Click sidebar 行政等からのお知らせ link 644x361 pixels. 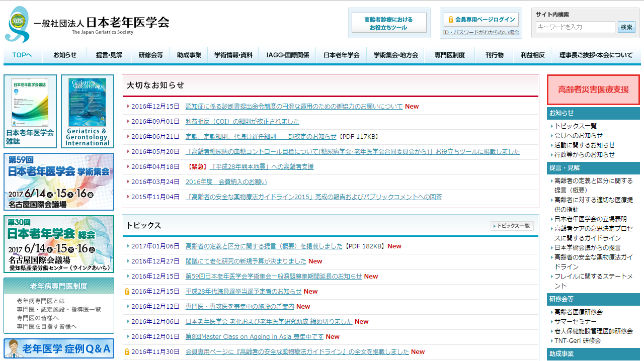click(585, 155)
